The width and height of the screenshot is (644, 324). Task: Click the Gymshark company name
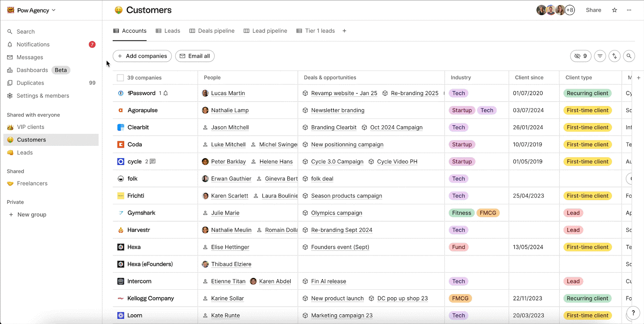click(141, 213)
